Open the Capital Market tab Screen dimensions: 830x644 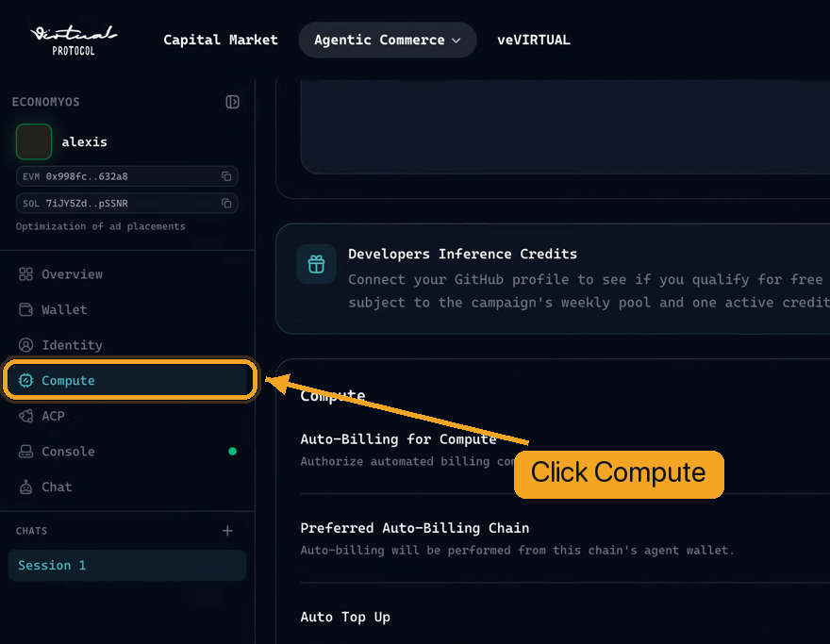point(220,40)
